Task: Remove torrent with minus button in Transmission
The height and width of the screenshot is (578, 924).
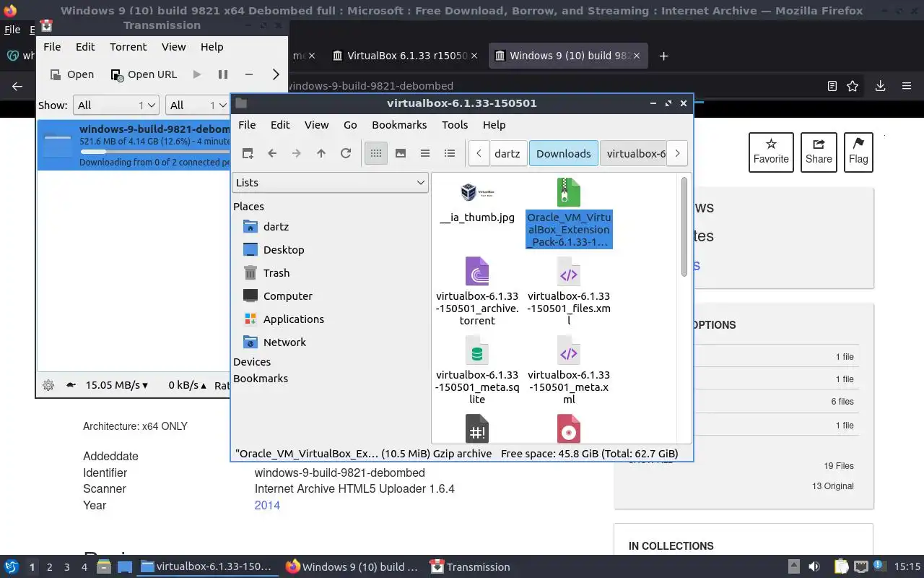Action: [249, 74]
